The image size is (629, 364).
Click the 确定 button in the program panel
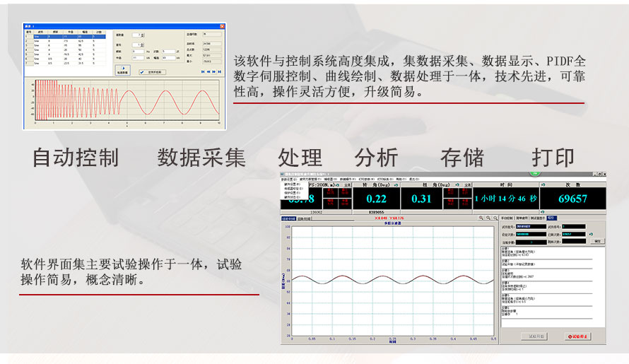[x=598, y=241]
